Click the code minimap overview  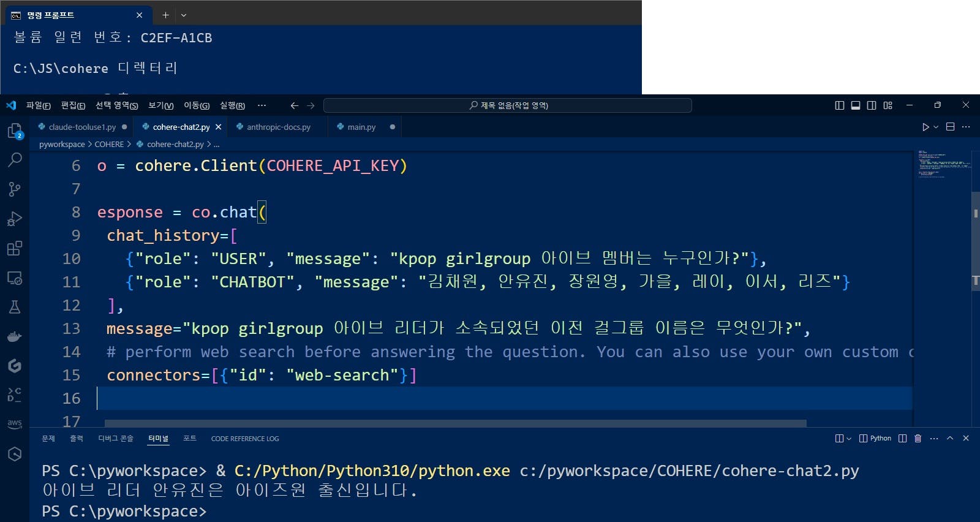pyautogui.click(x=943, y=164)
